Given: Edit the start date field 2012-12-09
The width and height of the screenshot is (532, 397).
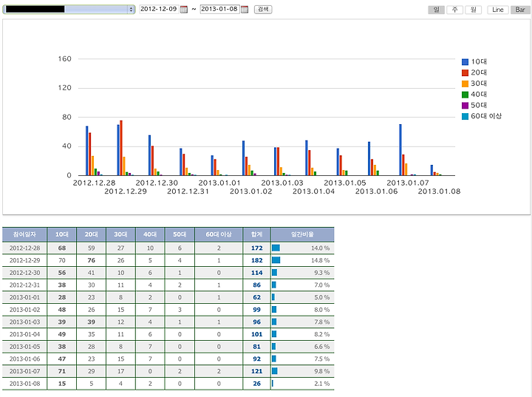Looking at the screenshot, I should [158, 9].
